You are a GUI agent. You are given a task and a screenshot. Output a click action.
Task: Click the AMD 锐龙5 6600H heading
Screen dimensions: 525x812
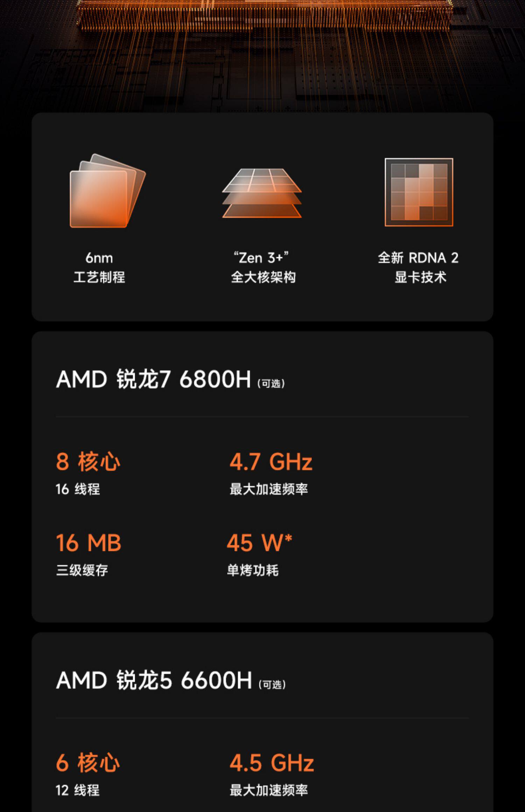[x=154, y=681]
